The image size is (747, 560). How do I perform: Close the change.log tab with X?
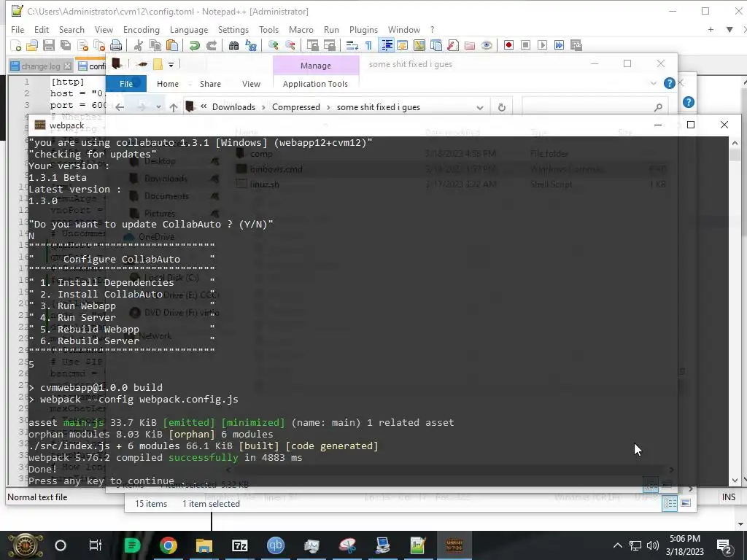coord(68,66)
